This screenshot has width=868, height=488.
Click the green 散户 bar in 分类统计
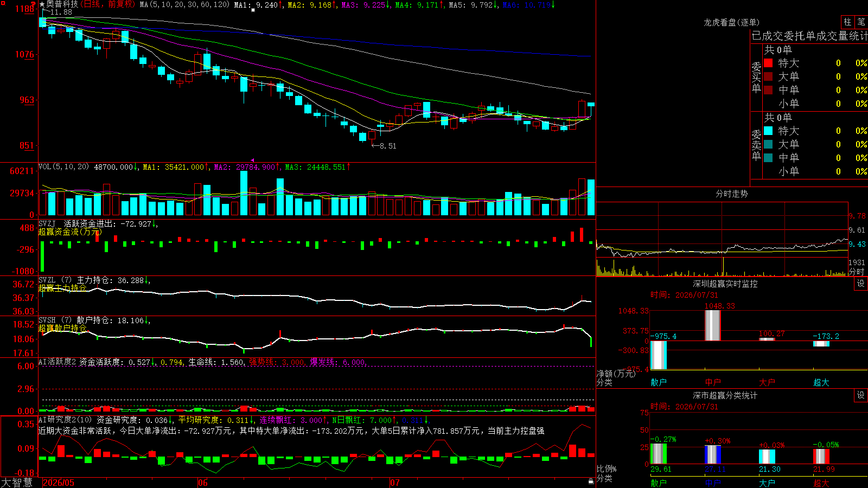coord(659,454)
